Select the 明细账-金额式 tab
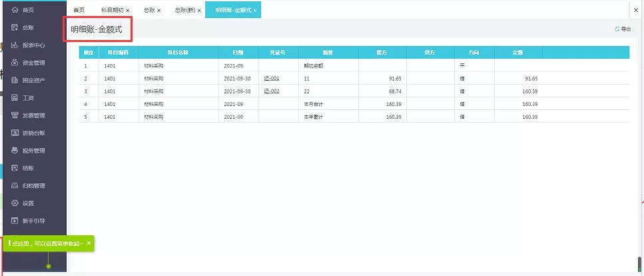Screen dimensions: 644x276 [233, 10]
